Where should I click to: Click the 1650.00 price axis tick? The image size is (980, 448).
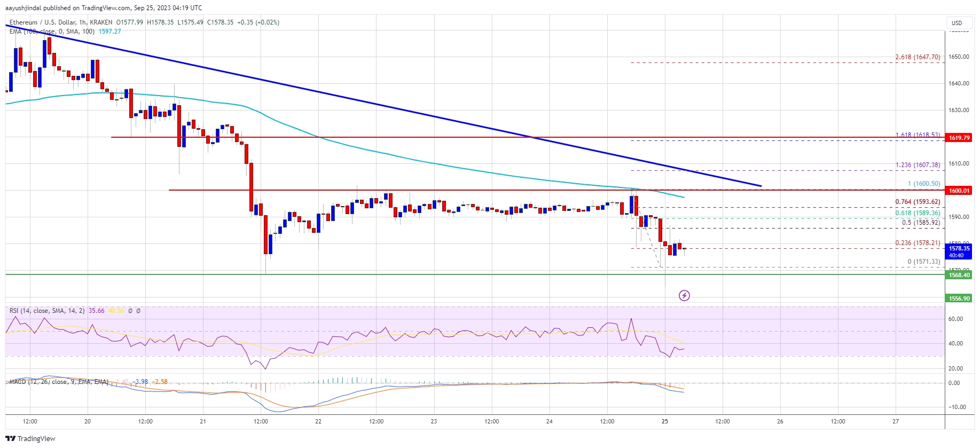coord(959,57)
